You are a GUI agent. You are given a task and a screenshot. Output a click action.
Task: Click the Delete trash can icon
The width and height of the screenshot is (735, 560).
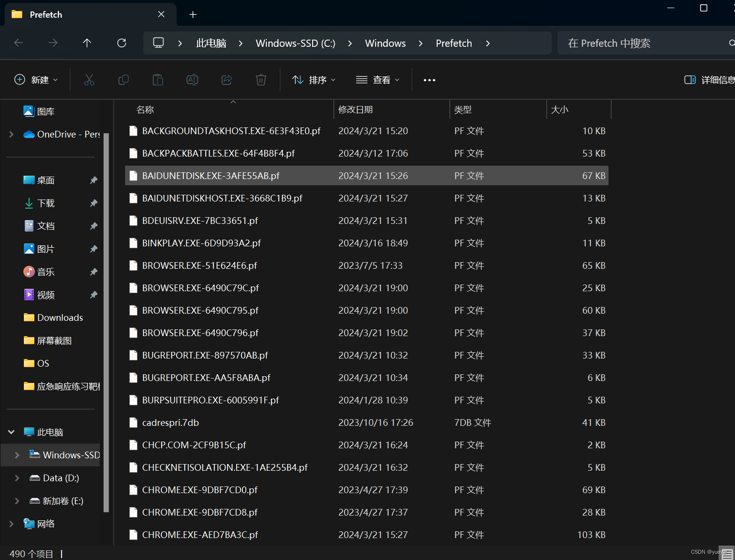tap(261, 80)
